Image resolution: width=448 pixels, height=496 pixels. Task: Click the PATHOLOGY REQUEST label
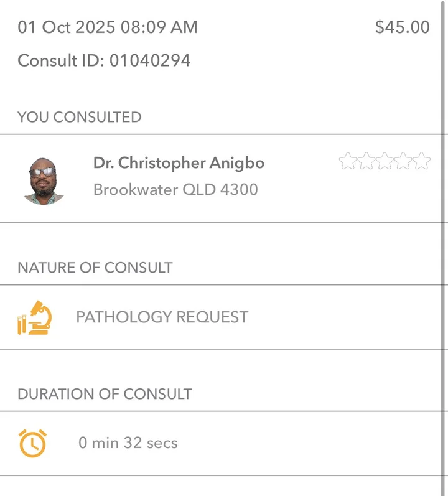[x=162, y=317]
